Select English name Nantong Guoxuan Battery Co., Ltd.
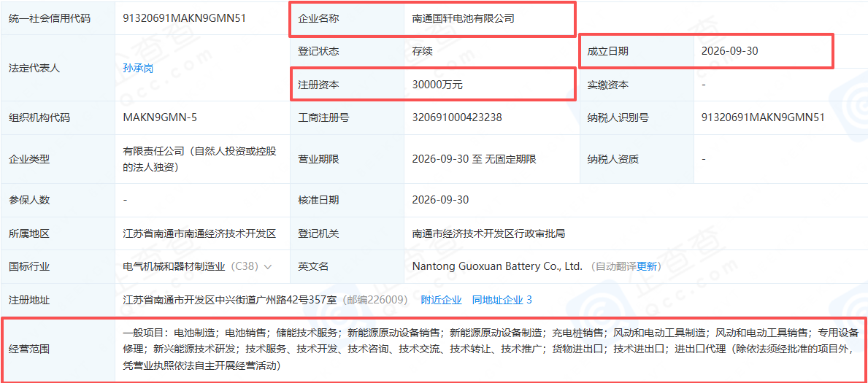Image resolution: width=868 pixels, height=383 pixels. point(498,266)
